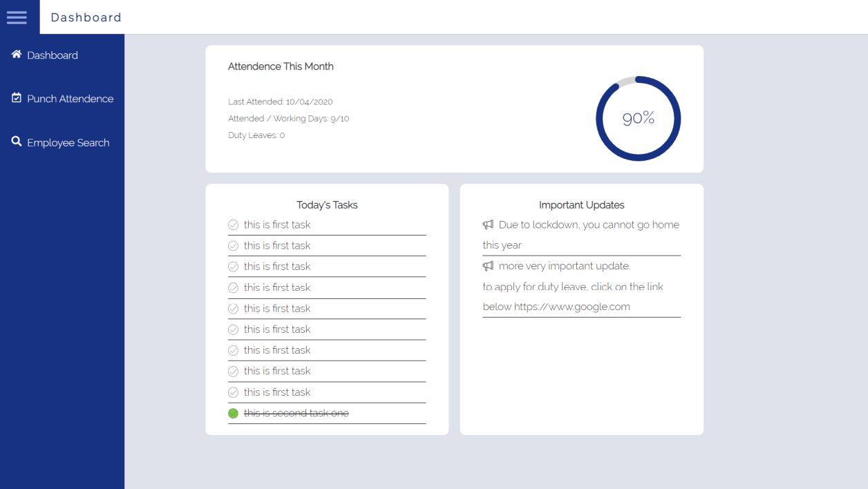Click the 90% attendance progress ring

point(638,118)
